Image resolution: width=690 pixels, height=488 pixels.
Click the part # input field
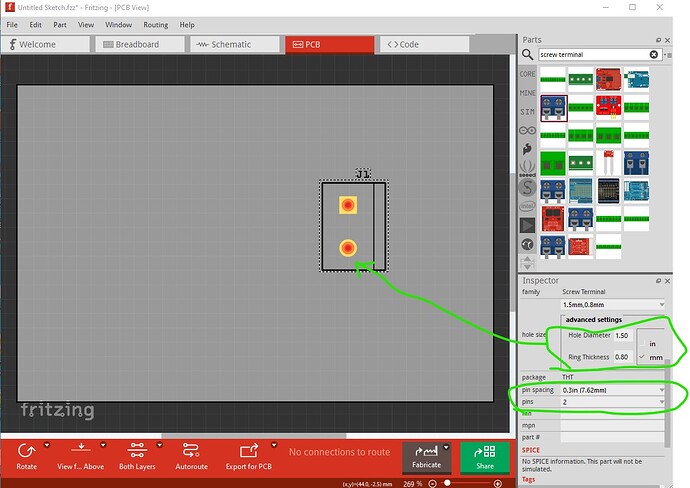pyautogui.click(x=612, y=437)
